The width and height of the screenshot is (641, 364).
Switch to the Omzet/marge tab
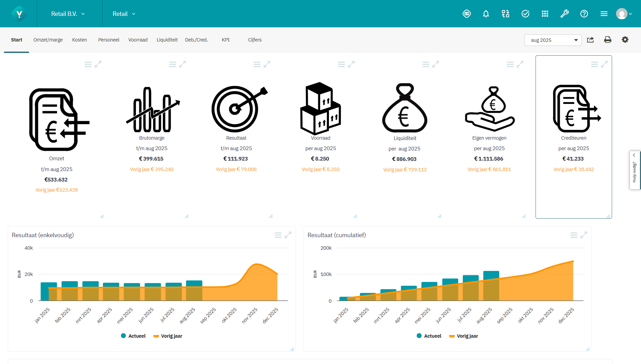(48, 40)
